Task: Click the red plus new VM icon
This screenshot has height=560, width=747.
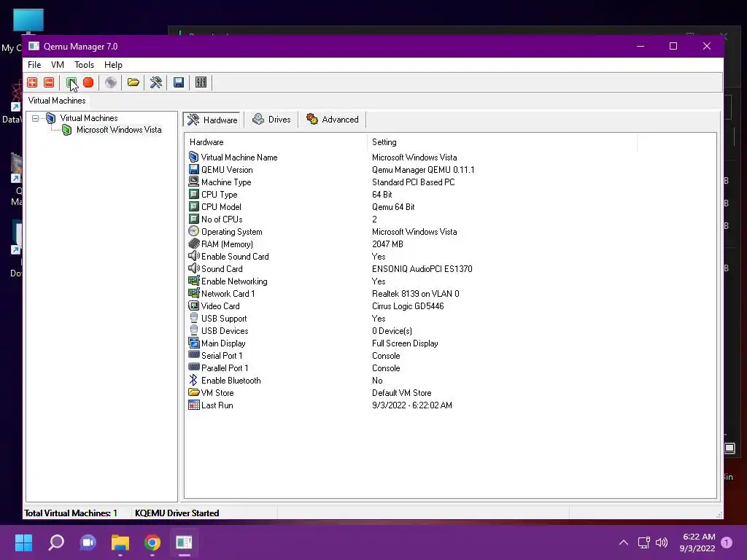Action: click(32, 82)
